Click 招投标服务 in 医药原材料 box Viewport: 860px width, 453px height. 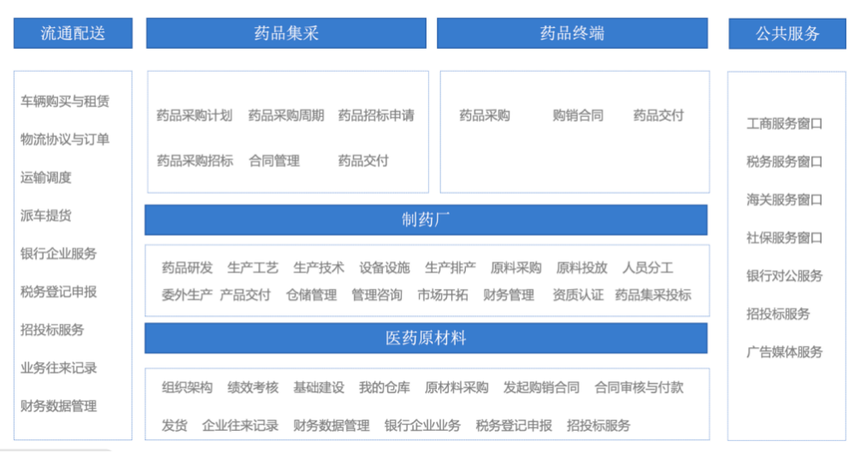click(598, 426)
